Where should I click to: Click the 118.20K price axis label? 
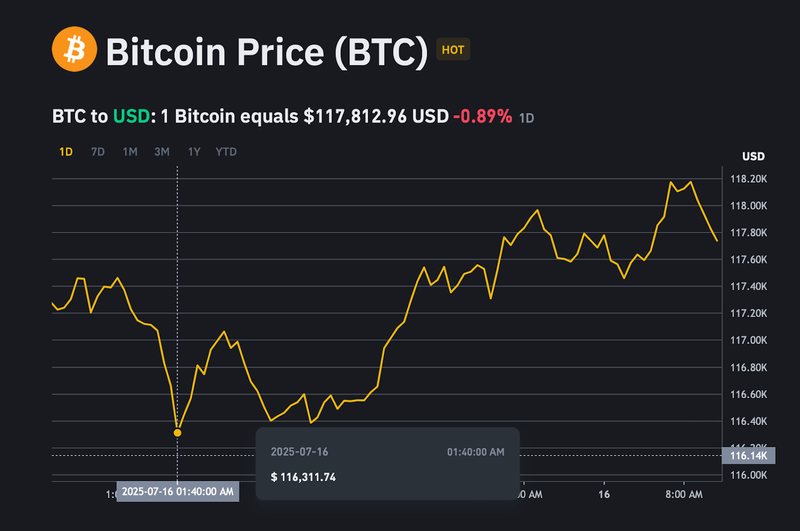pos(749,179)
